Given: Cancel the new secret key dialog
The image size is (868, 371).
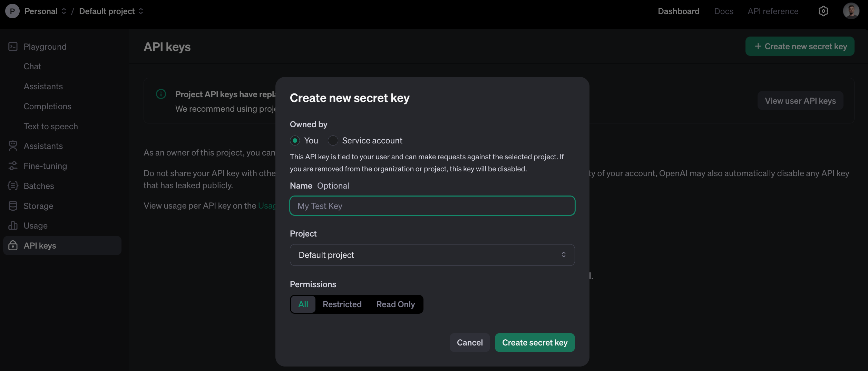Looking at the screenshot, I should pyautogui.click(x=469, y=343).
